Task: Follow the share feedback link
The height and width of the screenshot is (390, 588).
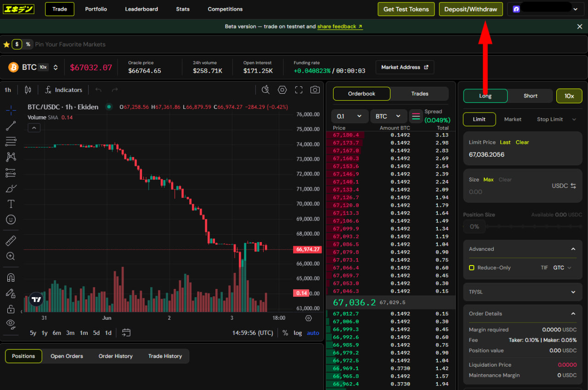Action: (x=340, y=27)
